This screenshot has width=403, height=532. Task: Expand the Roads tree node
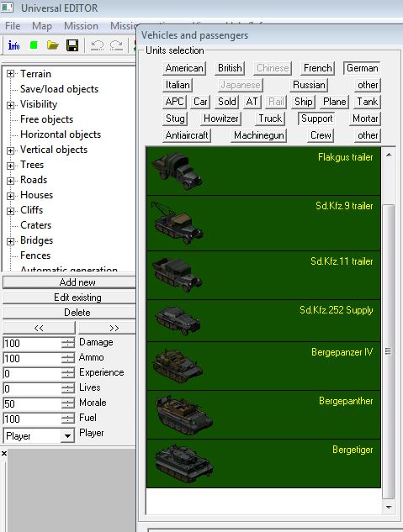pyautogui.click(x=11, y=181)
